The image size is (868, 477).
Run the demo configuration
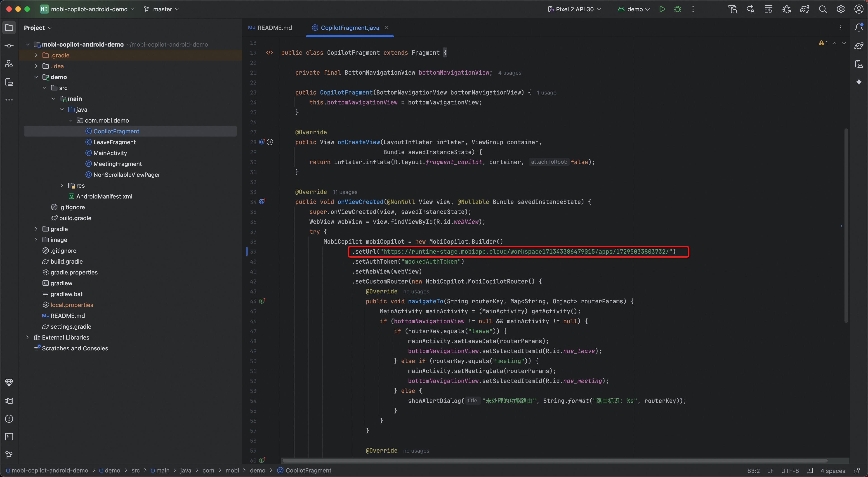point(662,9)
